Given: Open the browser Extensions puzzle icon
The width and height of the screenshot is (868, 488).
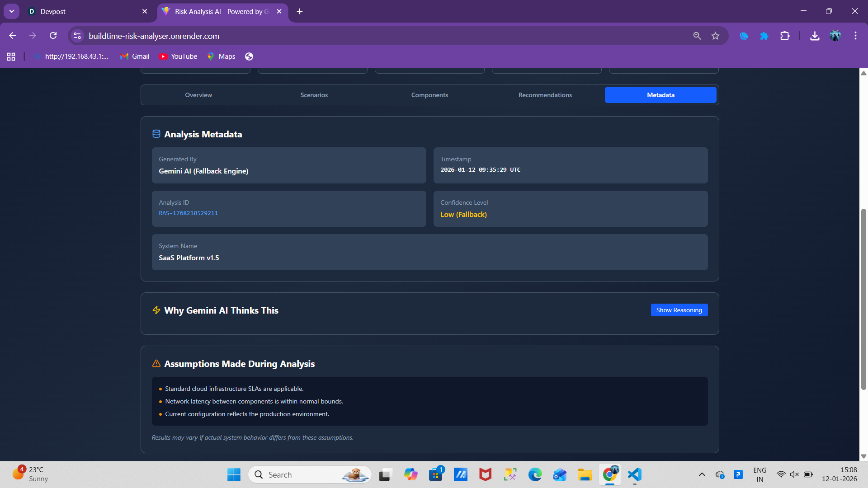Looking at the screenshot, I should pos(785,36).
